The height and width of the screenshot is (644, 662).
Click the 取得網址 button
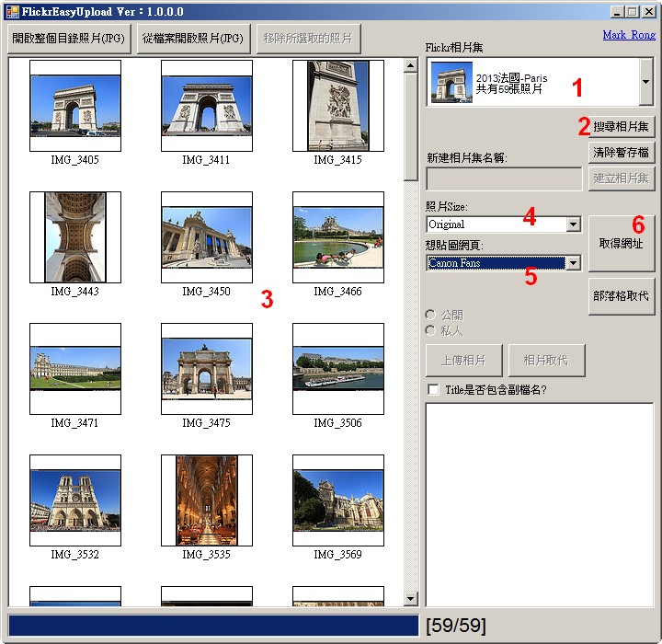[622, 244]
